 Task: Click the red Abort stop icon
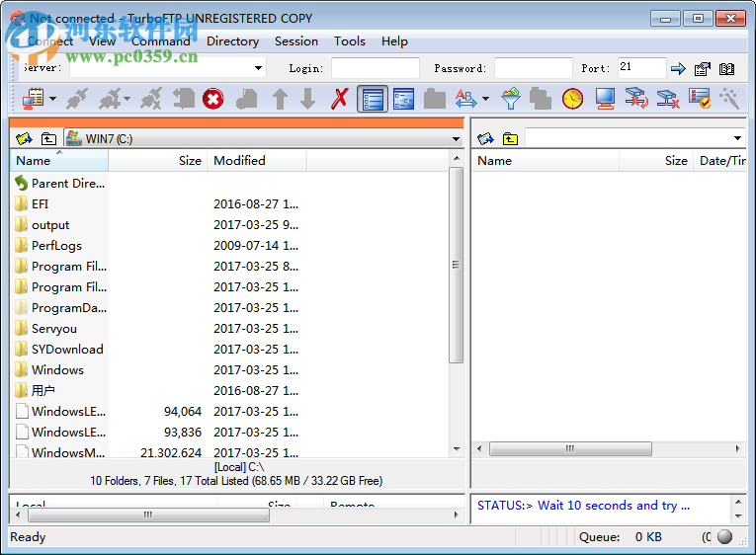[x=213, y=99]
